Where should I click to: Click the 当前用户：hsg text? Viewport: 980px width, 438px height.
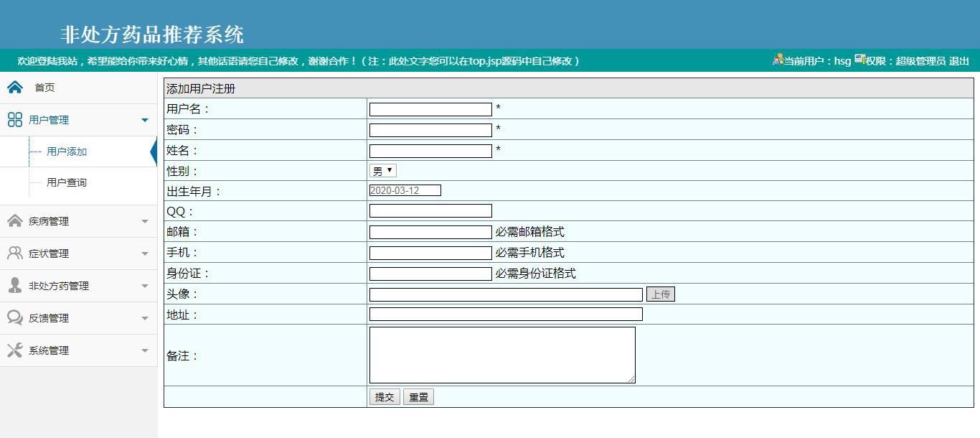click(817, 61)
